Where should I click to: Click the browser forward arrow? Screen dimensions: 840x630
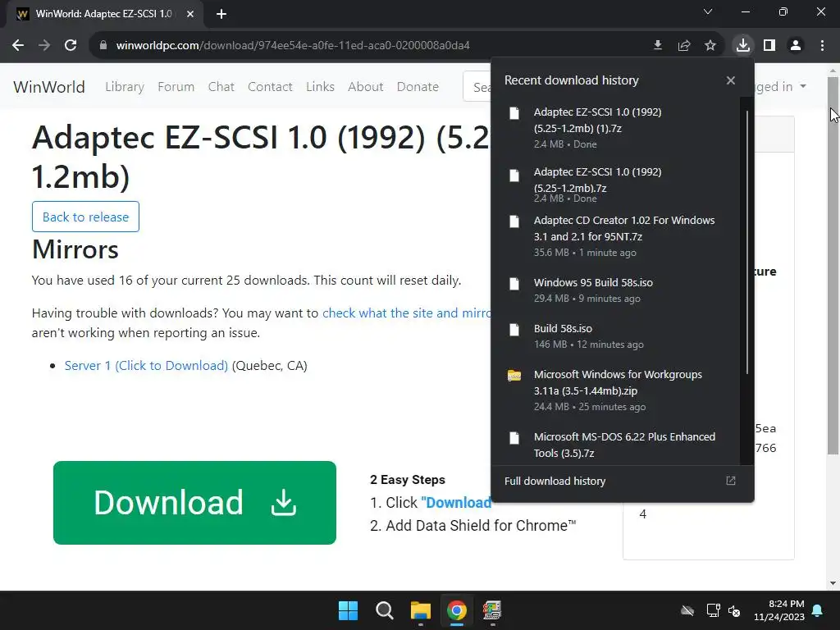coord(44,46)
